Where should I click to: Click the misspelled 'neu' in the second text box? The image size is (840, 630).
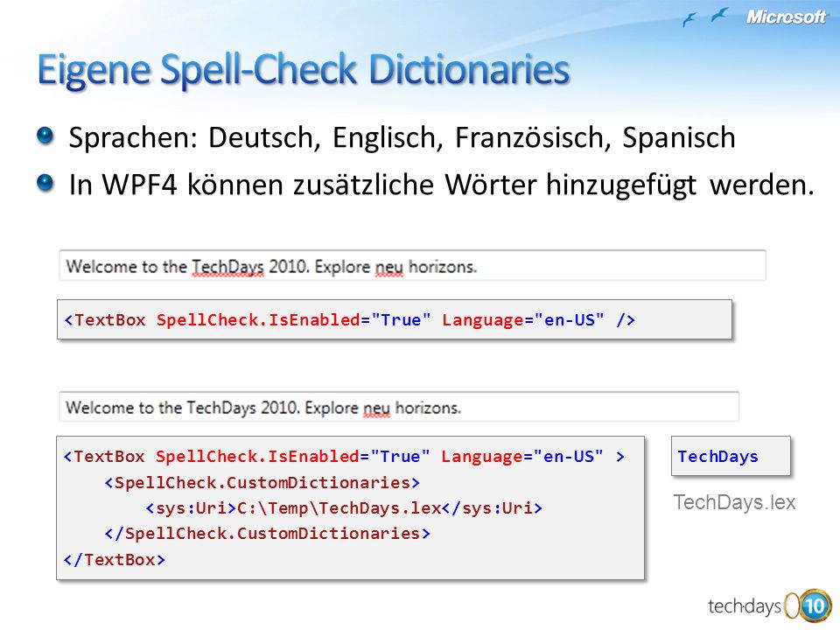(x=376, y=409)
